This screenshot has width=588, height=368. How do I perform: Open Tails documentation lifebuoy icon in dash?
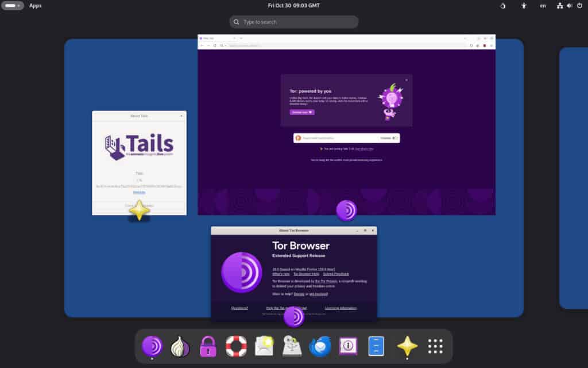click(x=236, y=346)
